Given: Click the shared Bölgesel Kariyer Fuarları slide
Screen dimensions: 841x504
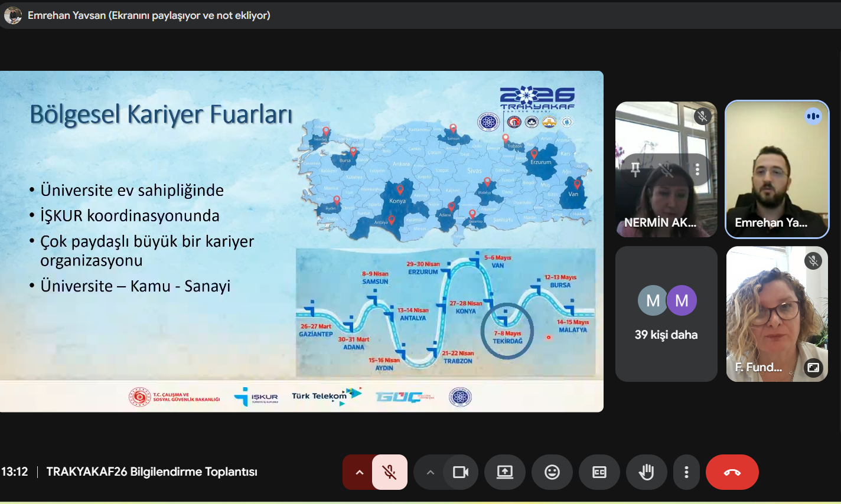Looking at the screenshot, I should coord(301,241).
